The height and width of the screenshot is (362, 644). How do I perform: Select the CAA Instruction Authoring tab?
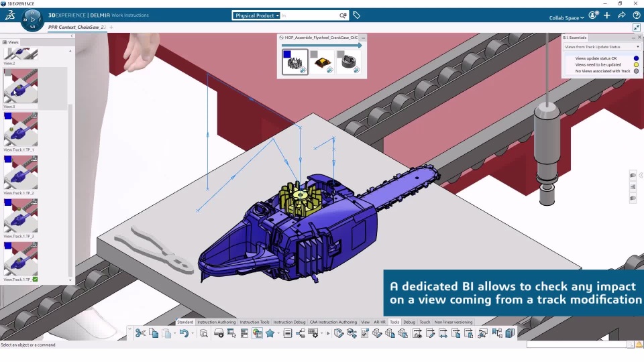coord(333,322)
